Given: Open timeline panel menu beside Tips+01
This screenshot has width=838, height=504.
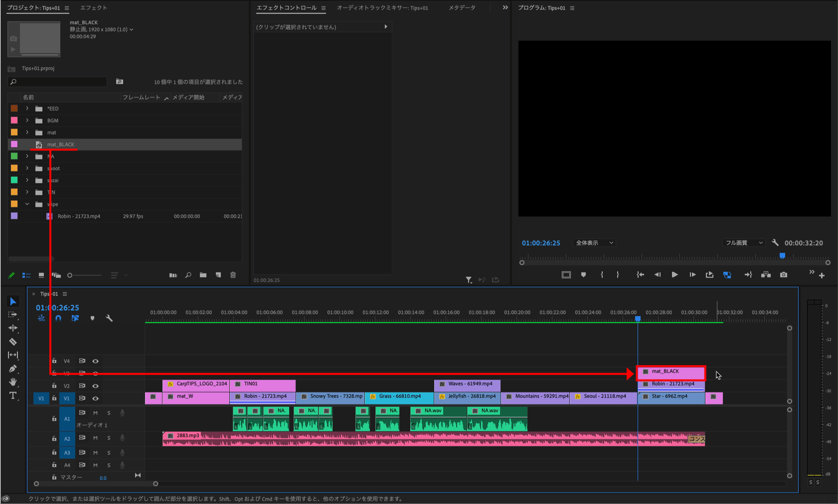Looking at the screenshot, I should 65,294.
